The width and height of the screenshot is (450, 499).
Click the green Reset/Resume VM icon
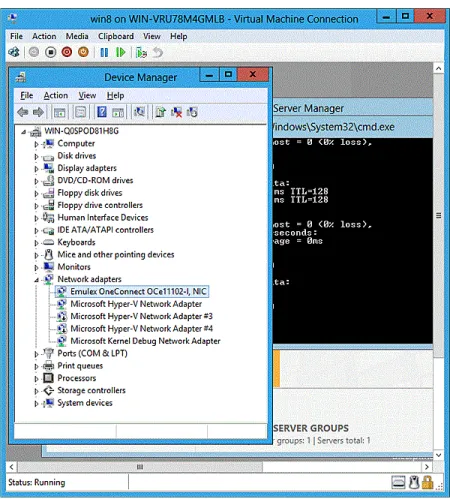(120, 52)
